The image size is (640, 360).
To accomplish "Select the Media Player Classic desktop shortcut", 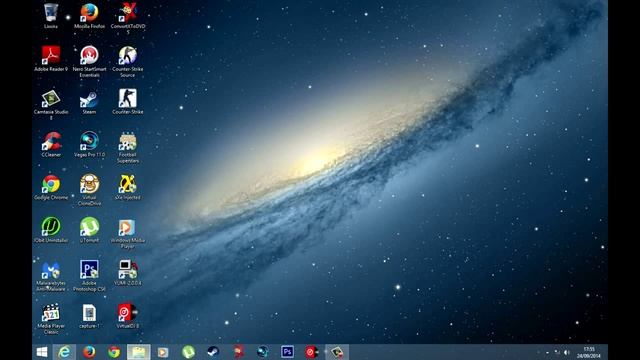I will [51, 319].
